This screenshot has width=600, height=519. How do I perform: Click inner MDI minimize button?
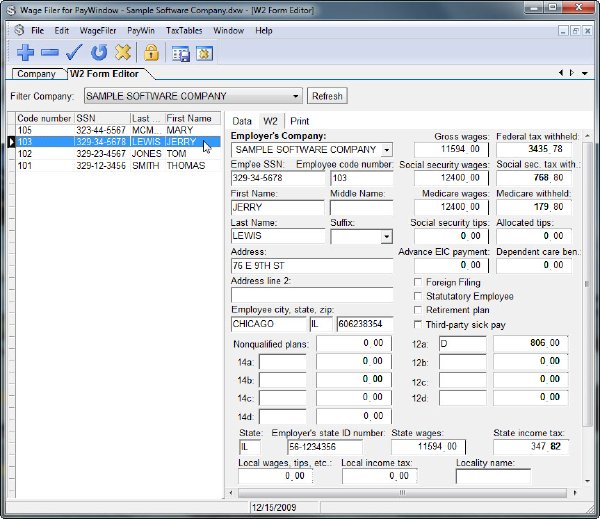[x=563, y=31]
